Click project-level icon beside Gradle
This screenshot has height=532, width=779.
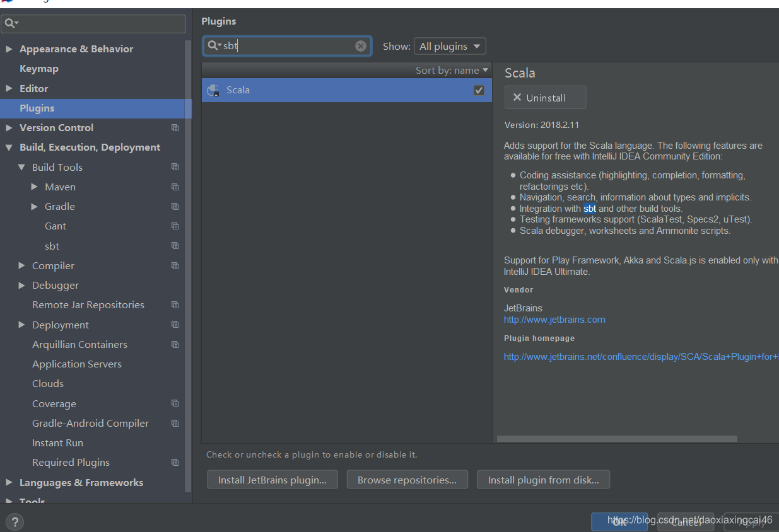coord(175,207)
